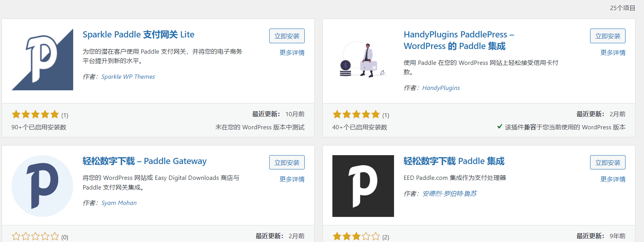Screen dimensions: 644x242
Task: Open the HandyPlugins PaddlePress title link
Action: click(459, 40)
